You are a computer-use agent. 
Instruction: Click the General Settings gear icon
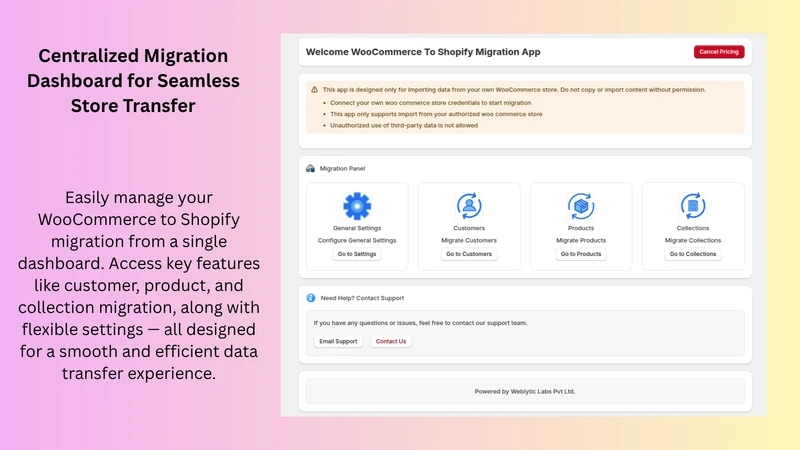357,206
